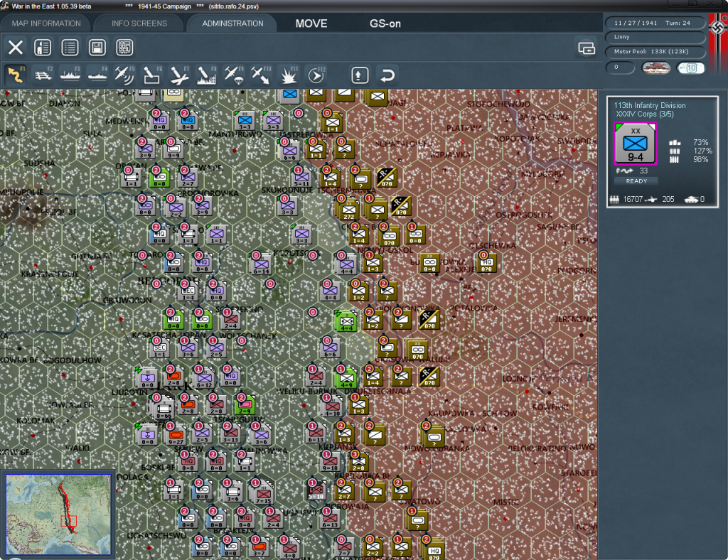Select the 9-18 unit counter

(x=330, y=462)
